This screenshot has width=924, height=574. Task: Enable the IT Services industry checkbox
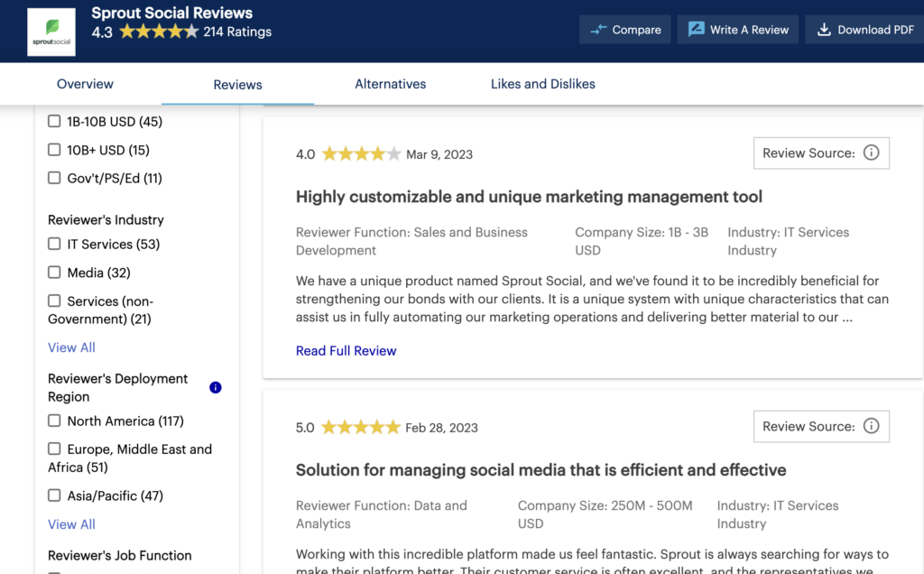tap(54, 245)
